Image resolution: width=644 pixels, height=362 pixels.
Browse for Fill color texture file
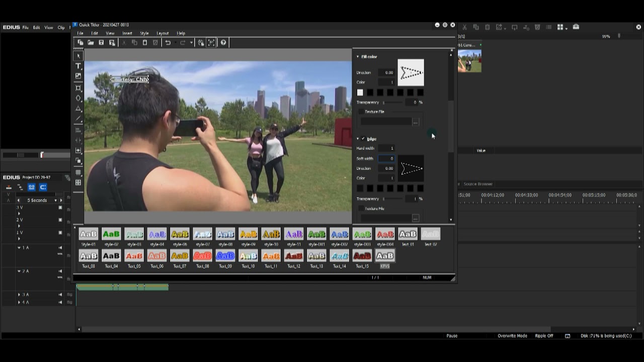point(415,122)
